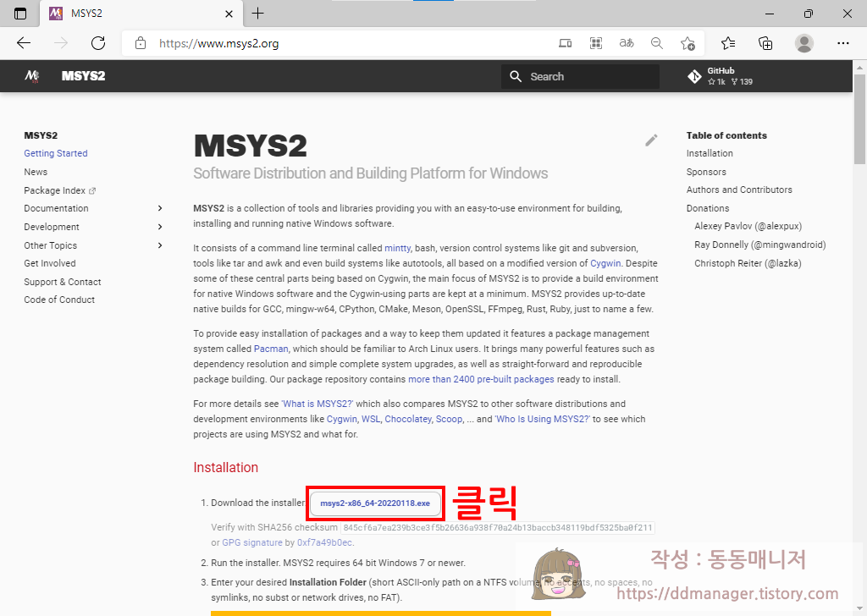Follow the Pacman link
The width and height of the screenshot is (867, 616).
point(271,349)
